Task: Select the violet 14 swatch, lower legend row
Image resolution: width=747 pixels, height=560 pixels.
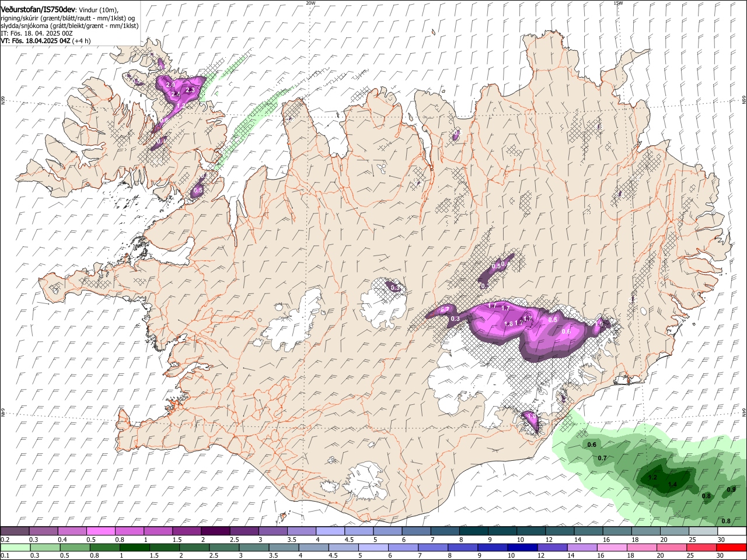Action: 582,547
